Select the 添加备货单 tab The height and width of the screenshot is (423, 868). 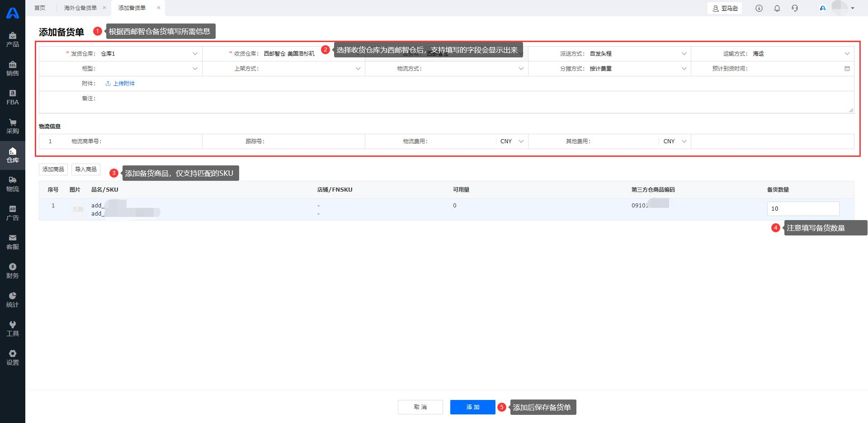point(132,8)
